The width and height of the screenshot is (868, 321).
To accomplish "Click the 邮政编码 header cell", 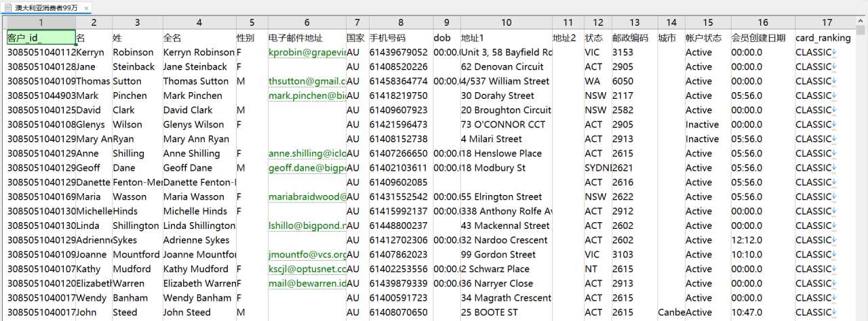I will click(634, 38).
